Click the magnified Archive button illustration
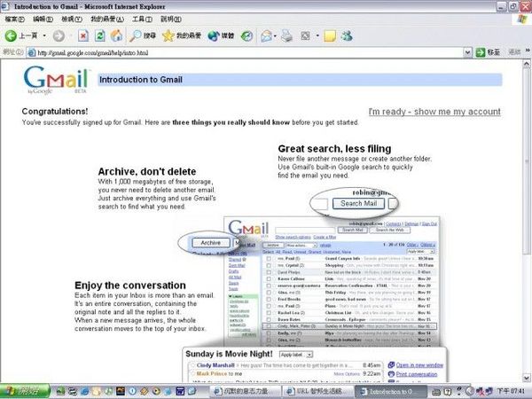The height and width of the screenshot is (399, 532). (x=210, y=243)
